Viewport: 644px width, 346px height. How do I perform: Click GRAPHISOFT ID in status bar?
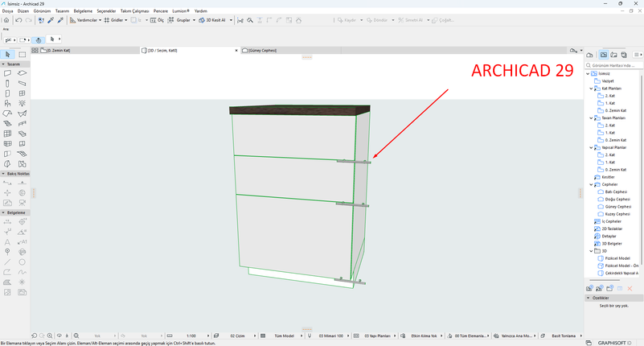pyautogui.click(x=614, y=343)
